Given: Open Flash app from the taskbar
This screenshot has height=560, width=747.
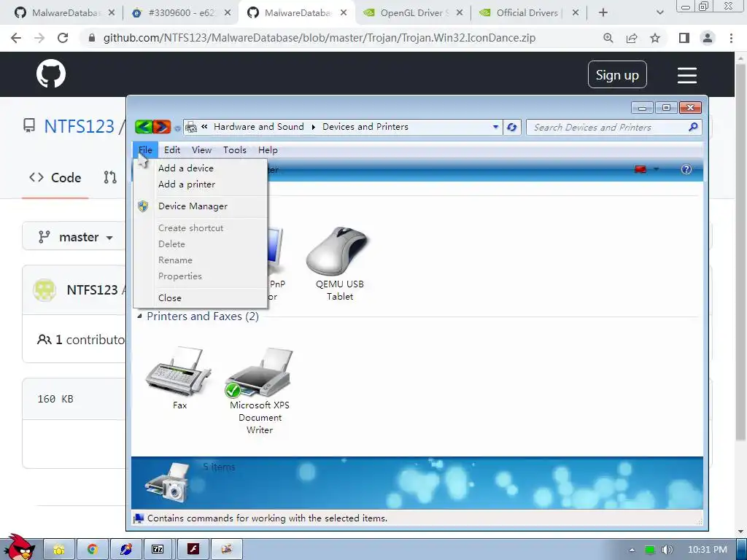Looking at the screenshot, I should tap(193, 549).
